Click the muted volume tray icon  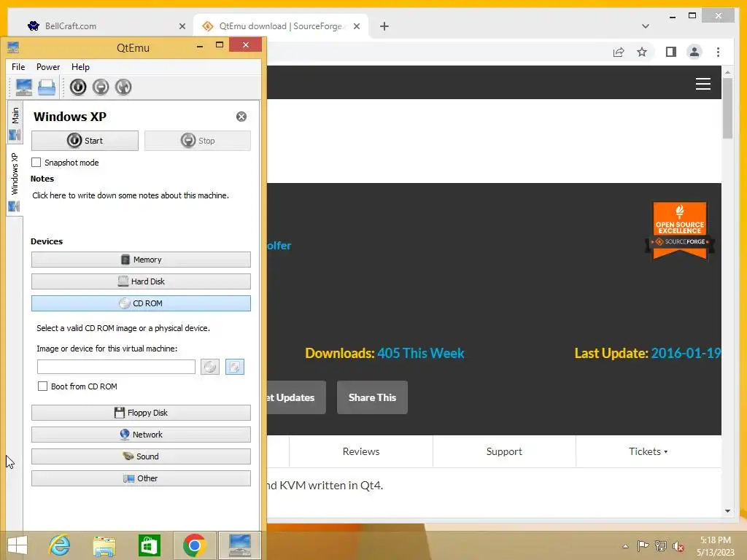pyautogui.click(x=678, y=546)
